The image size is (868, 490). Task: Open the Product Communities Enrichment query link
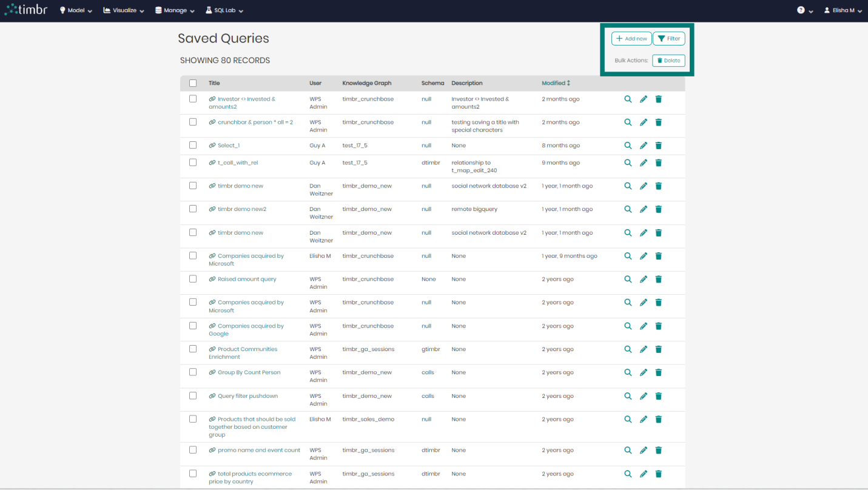tap(247, 349)
